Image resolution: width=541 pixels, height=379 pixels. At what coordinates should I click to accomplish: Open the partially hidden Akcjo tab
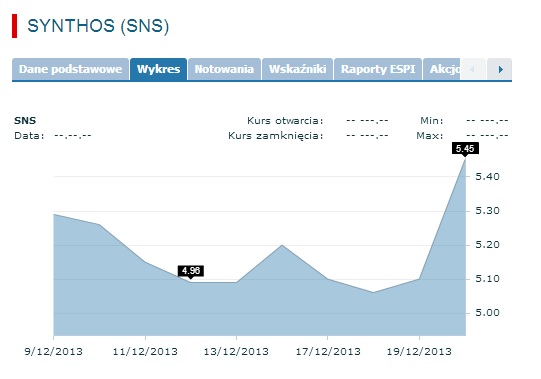(x=442, y=69)
